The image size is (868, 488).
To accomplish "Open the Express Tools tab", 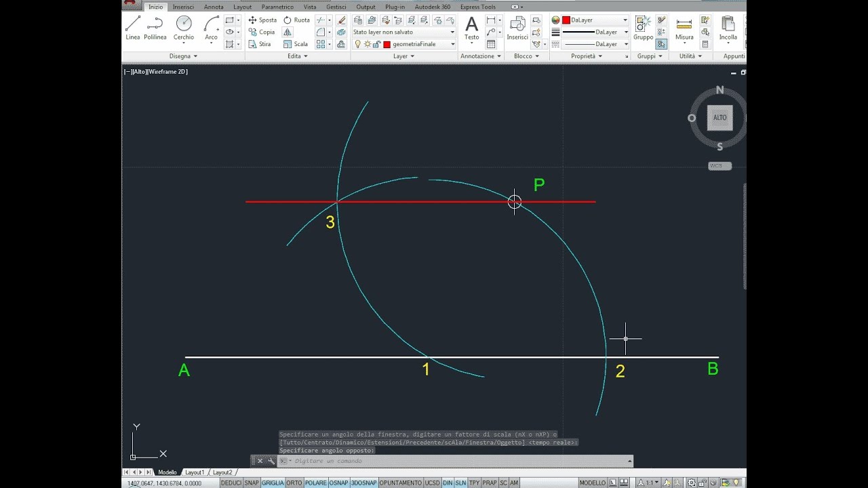I will pos(478,7).
